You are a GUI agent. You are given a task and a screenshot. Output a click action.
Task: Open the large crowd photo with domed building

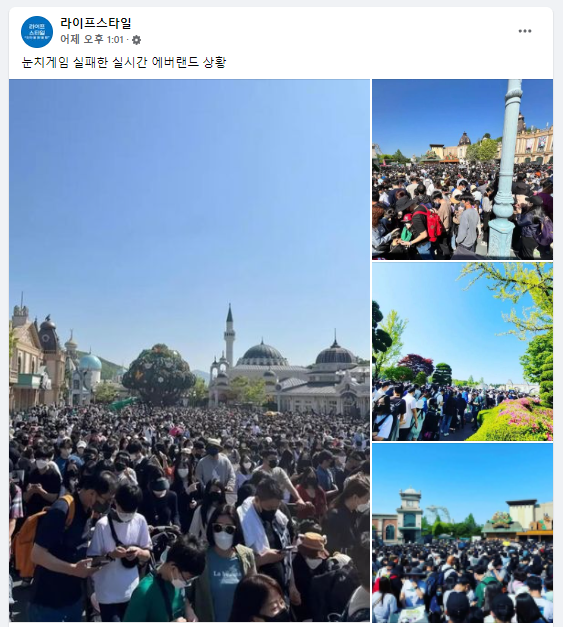click(x=189, y=350)
